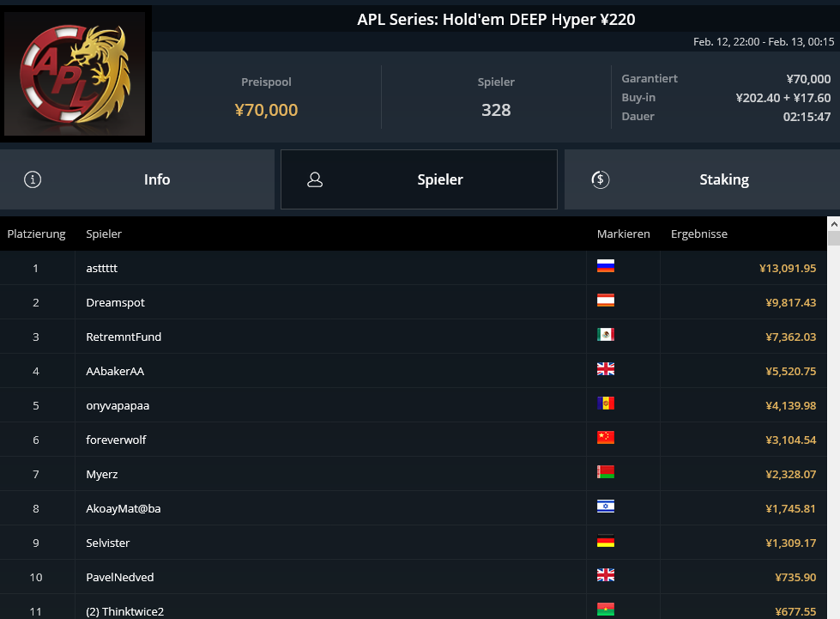Click the Markieren column header
This screenshot has height=619, width=840.
click(624, 234)
